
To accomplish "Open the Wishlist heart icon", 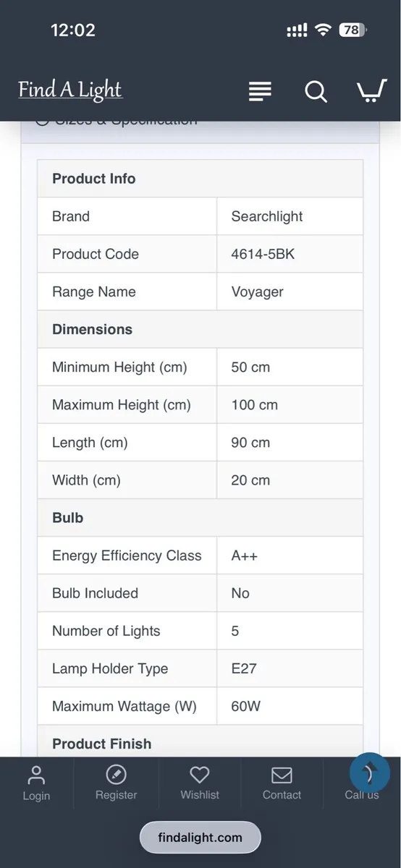I will pyautogui.click(x=199, y=775).
